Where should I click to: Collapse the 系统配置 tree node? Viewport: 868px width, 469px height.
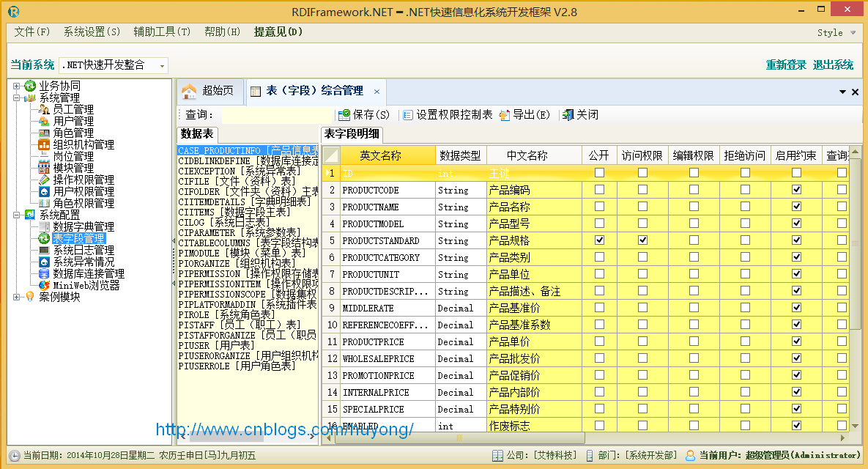(17, 215)
